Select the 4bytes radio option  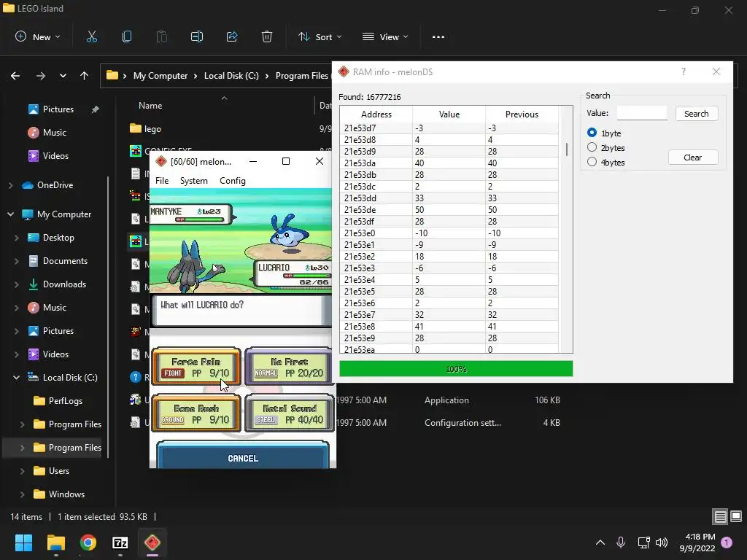click(x=592, y=162)
